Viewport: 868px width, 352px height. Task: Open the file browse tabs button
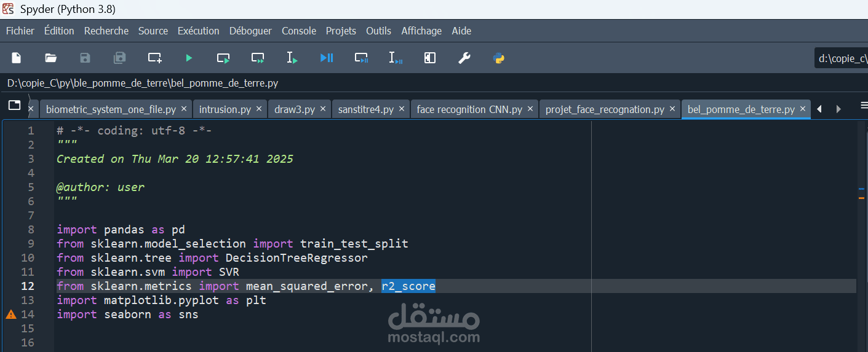(14, 106)
